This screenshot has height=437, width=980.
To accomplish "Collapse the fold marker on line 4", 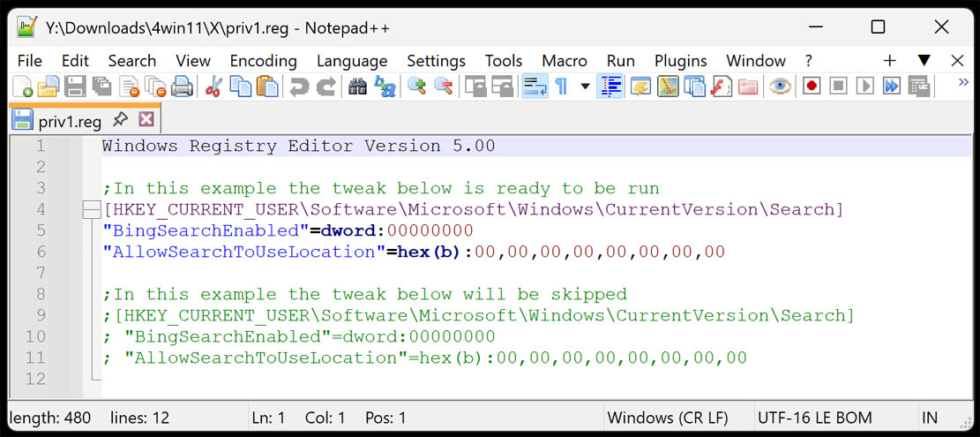I will [91, 210].
